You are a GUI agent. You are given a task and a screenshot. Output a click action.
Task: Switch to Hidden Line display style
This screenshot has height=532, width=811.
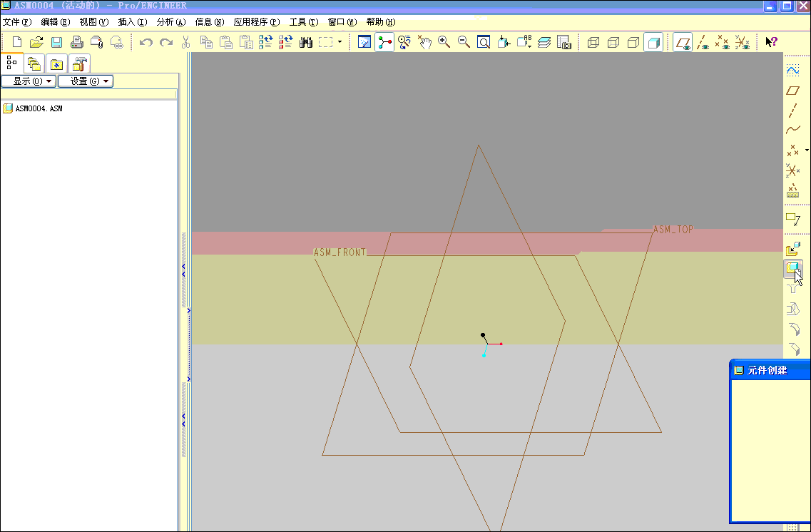coord(613,42)
